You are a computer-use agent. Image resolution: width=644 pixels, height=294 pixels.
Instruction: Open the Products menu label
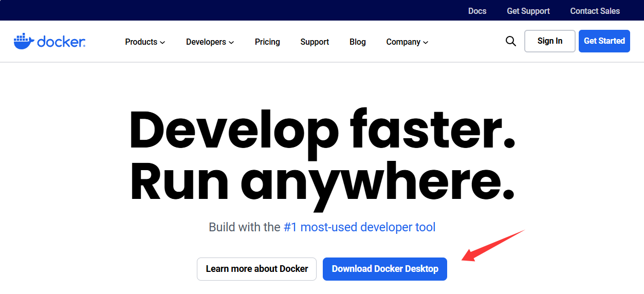[141, 42]
